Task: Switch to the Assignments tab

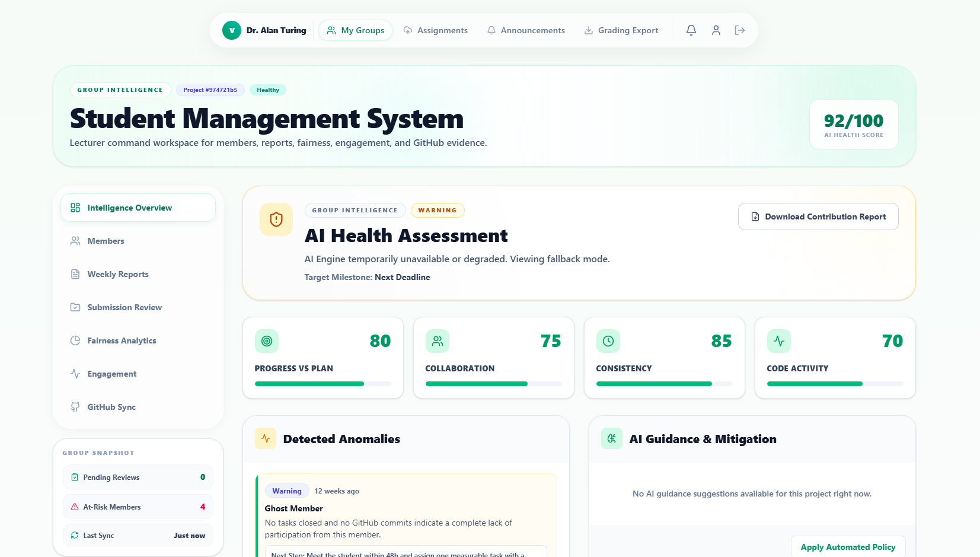Action: [x=435, y=30]
